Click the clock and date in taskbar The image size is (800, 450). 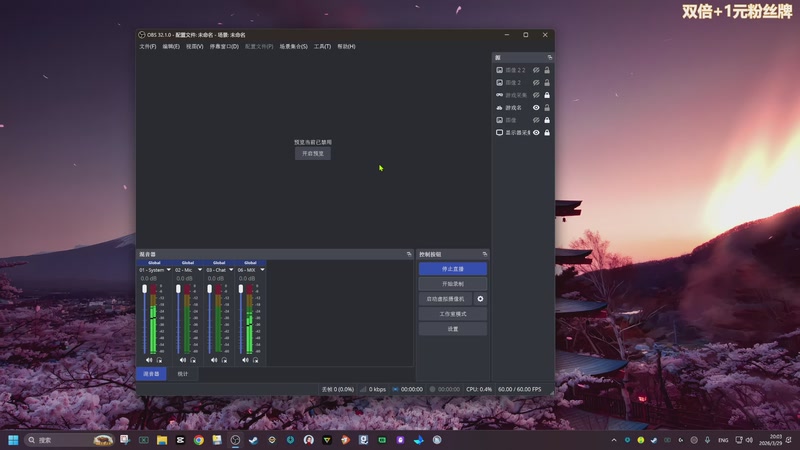click(x=771, y=440)
